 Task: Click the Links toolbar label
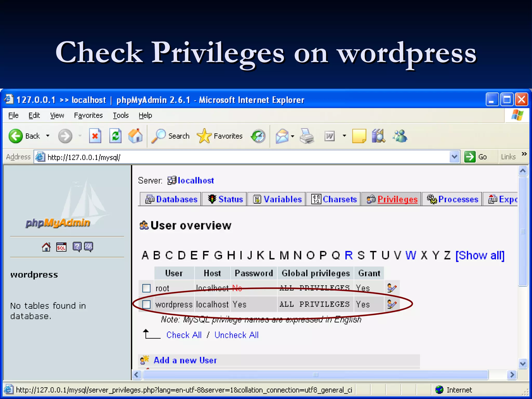(x=508, y=157)
